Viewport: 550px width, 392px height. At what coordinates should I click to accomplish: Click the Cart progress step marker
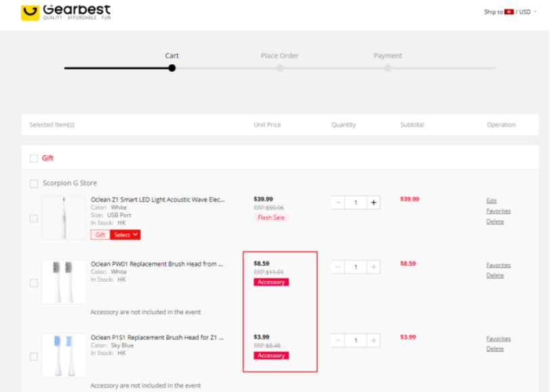click(172, 68)
